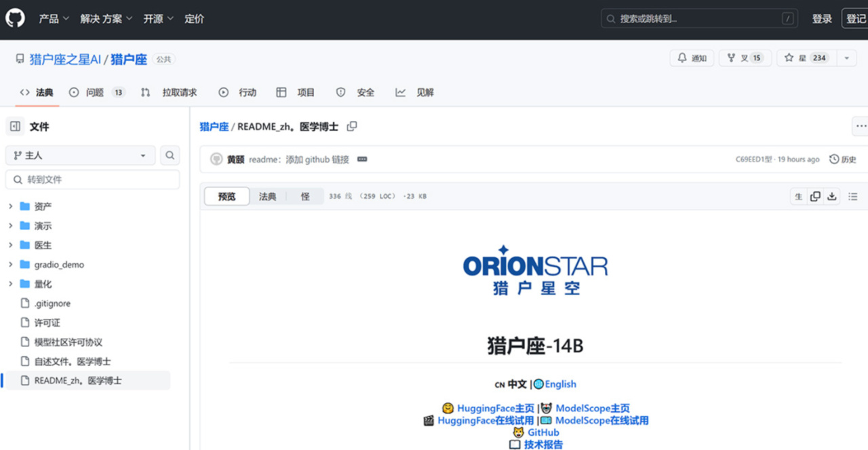Click the file search magnifier button
This screenshot has height=450, width=868.
click(x=170, y=155)
